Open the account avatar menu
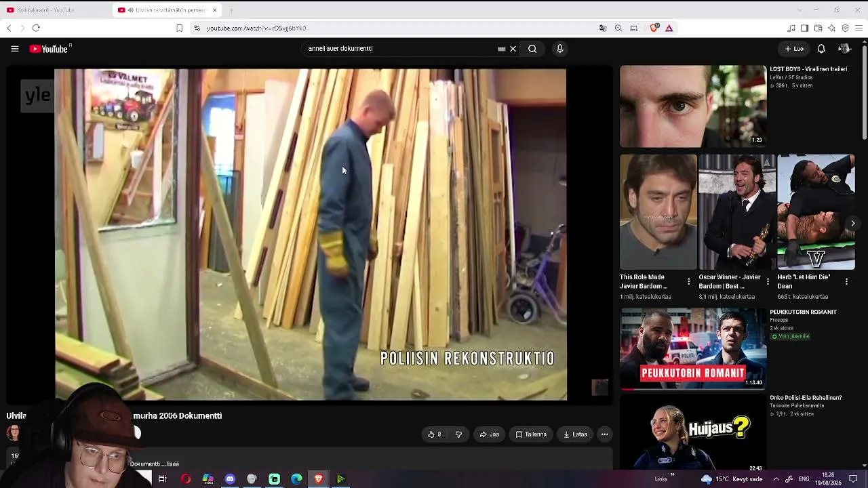 coord(844,49)
